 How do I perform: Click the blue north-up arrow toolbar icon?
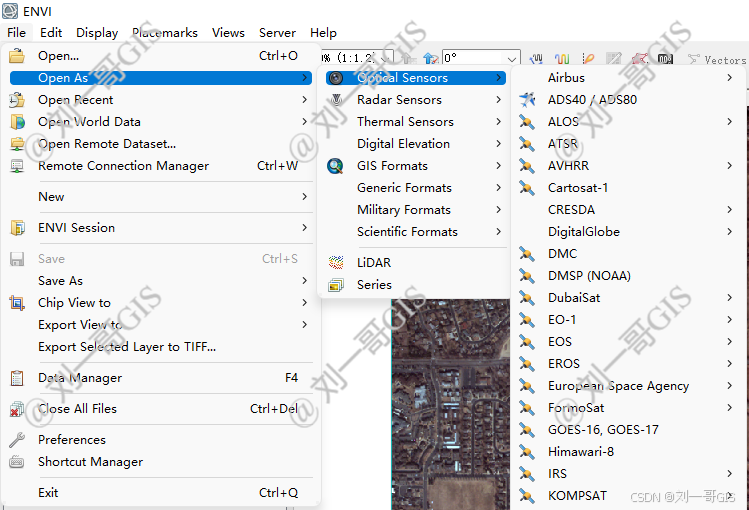tap(430, 59)
